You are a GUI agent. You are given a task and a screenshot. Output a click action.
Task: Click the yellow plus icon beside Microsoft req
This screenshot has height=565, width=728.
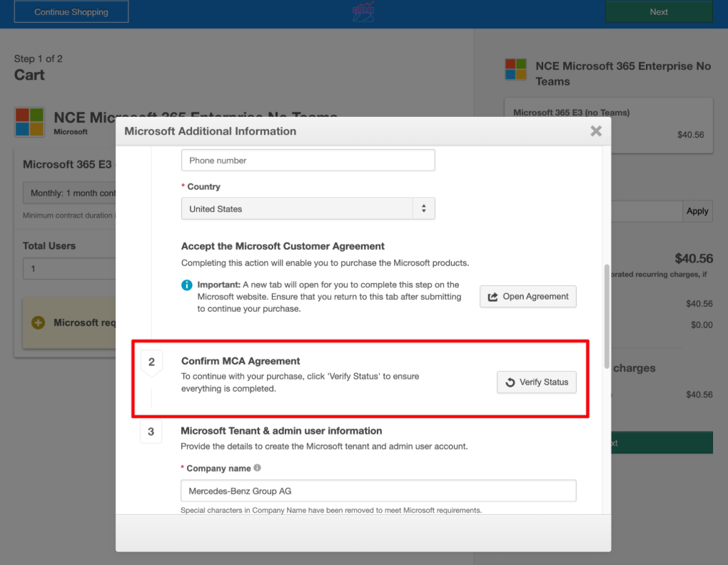point(39,322)
